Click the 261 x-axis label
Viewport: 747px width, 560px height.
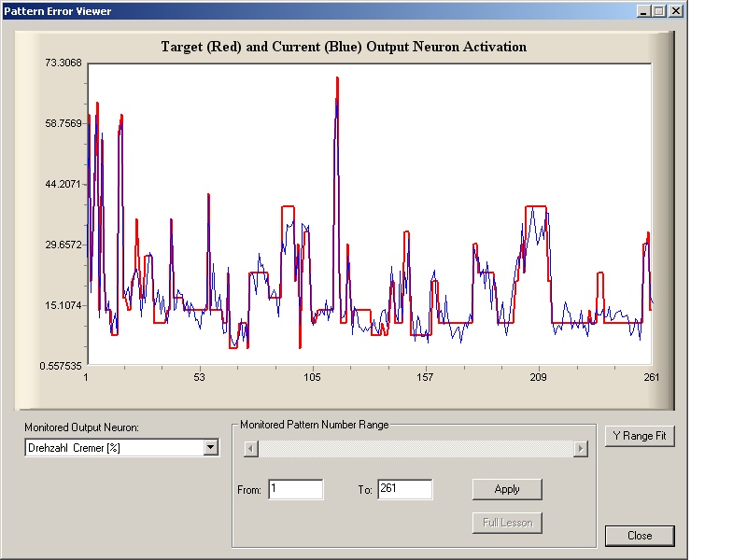coord(652,378)
